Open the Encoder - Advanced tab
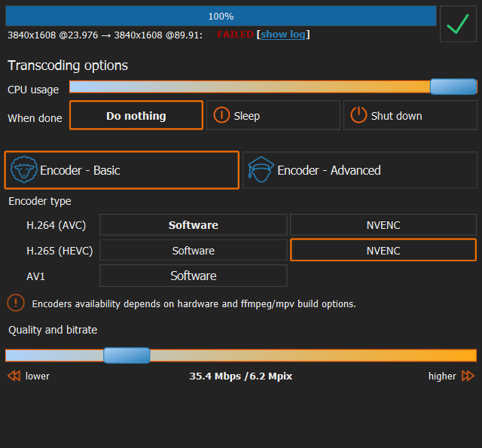482x448 pixels. pyautogui.click(x=360, y=171)
